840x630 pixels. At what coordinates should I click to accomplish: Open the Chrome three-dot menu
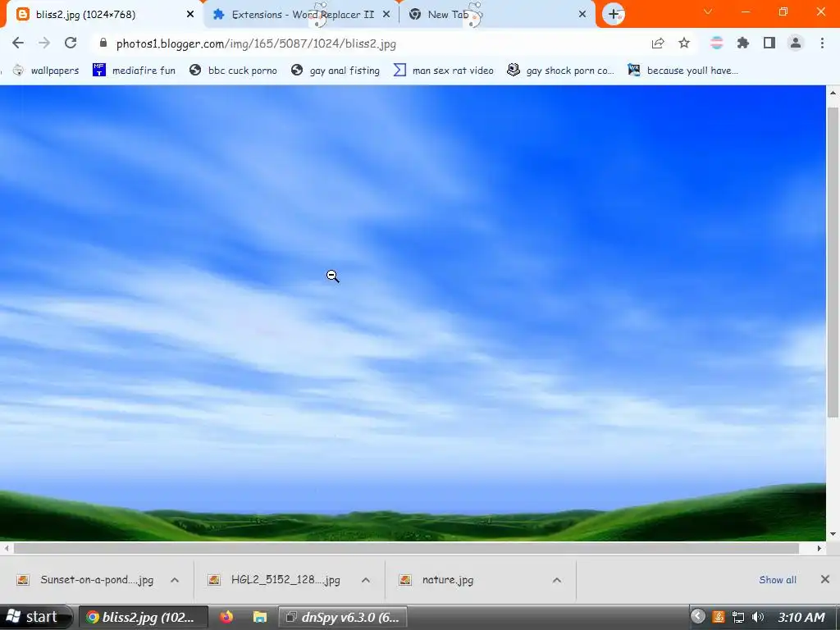click(x=822, y=43)
